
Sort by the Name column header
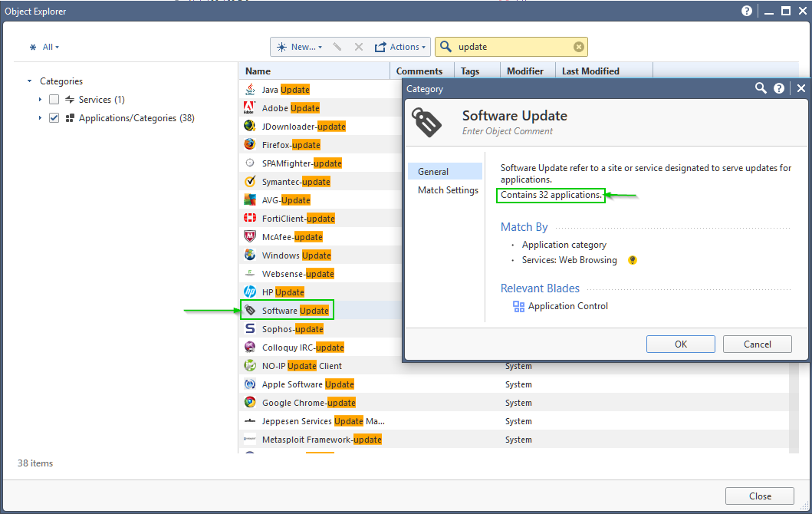click(x=314, y=71)
